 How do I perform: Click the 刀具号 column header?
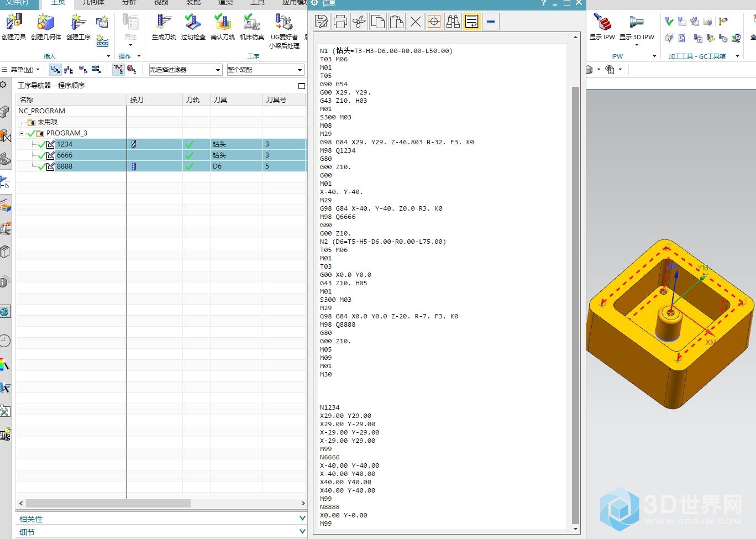tap(276, 100)
